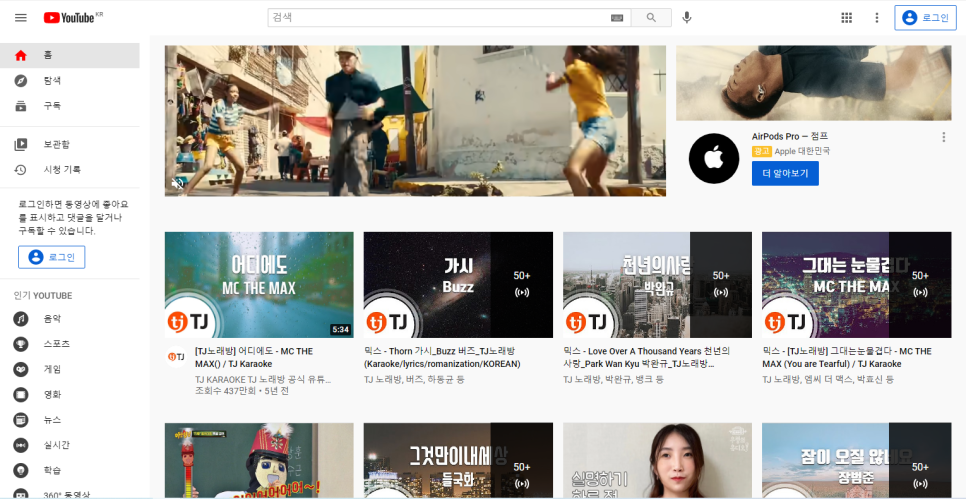Start voice search with microphone icon
Image resolution: width=966 pixels, height=499 pixels.
pyautogui.click(x=687, y=18)
